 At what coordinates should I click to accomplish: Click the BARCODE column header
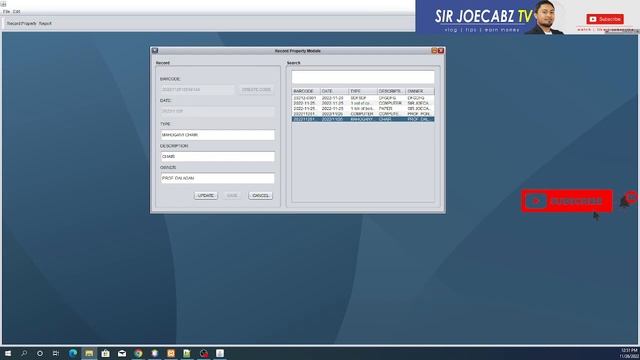pyautogui.click(x=306, y=91)
